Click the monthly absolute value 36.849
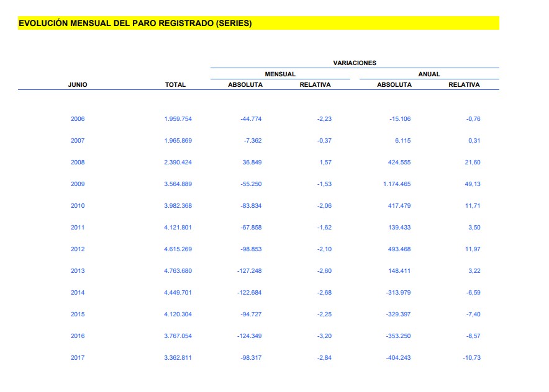 [x=252, y=163]
